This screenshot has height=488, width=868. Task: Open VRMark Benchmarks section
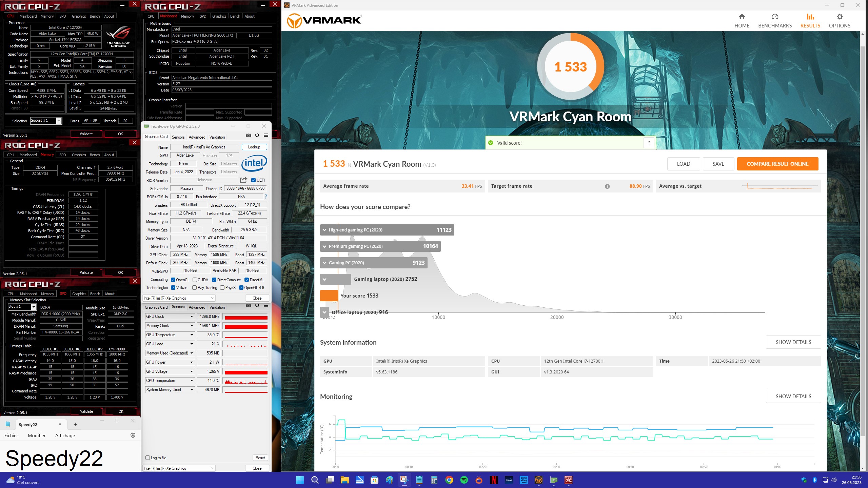[x=775, y=21]
